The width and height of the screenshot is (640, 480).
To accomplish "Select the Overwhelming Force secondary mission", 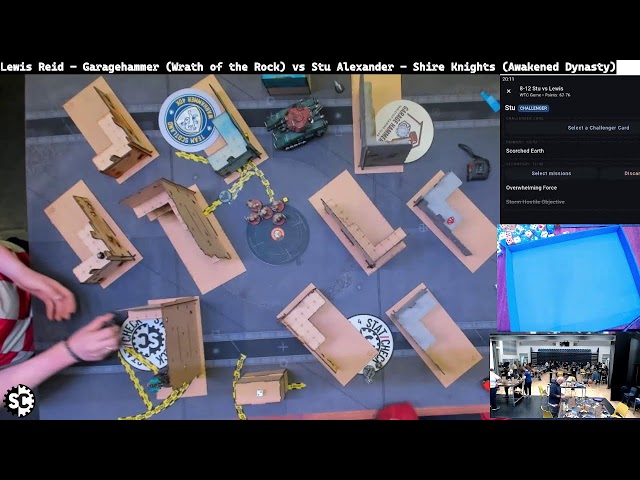I will [x=531, y=187].
